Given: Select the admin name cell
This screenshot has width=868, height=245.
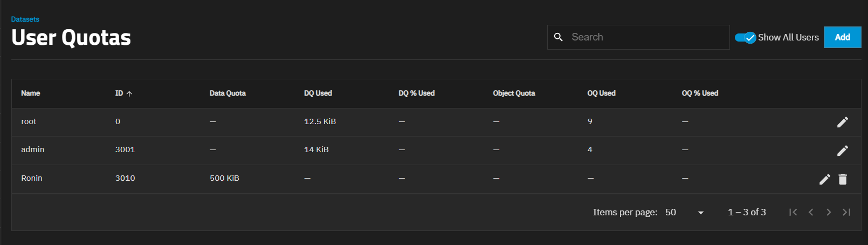Looking at the screenshot, I should coord(33,149).
